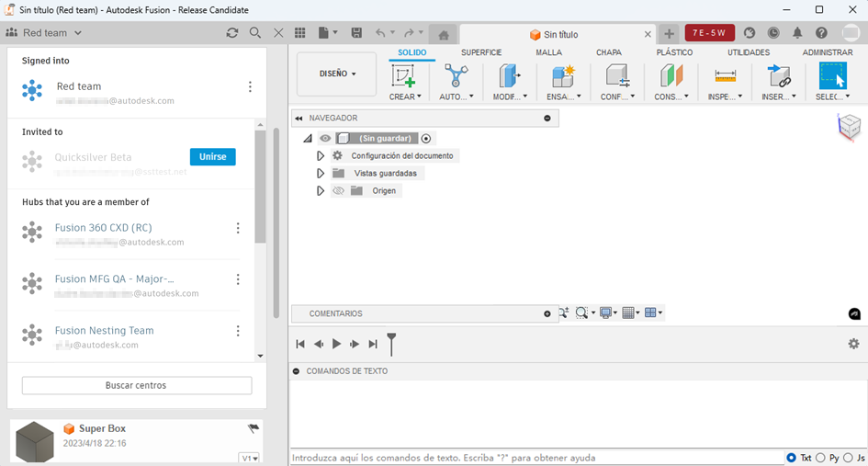
Task: Switch to the CHAPA tab
Action: click(608, 52)
